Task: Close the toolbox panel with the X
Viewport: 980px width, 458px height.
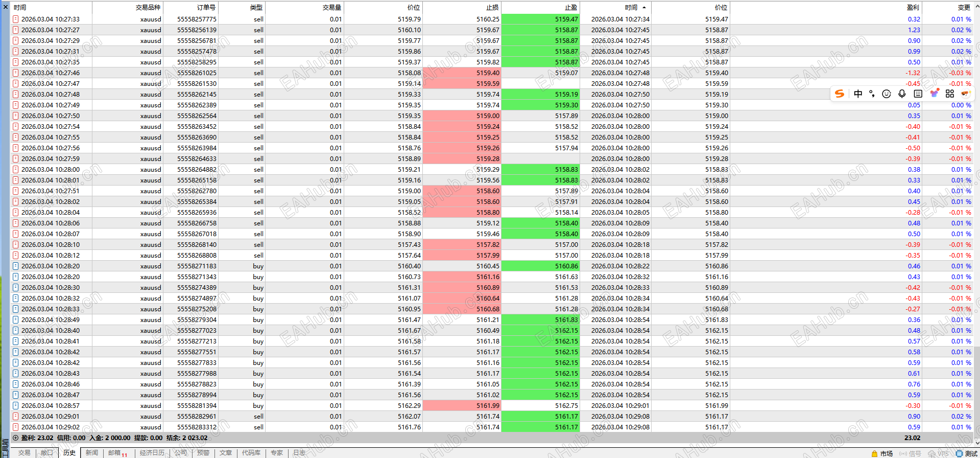Action: pyautogui.click(x=5, y=7)
